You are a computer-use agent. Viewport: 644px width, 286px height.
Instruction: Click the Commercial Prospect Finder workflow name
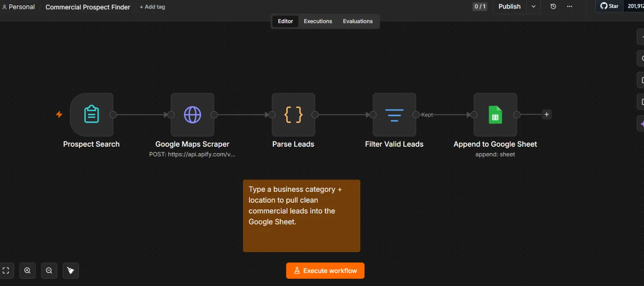click(x=88, y=7)
